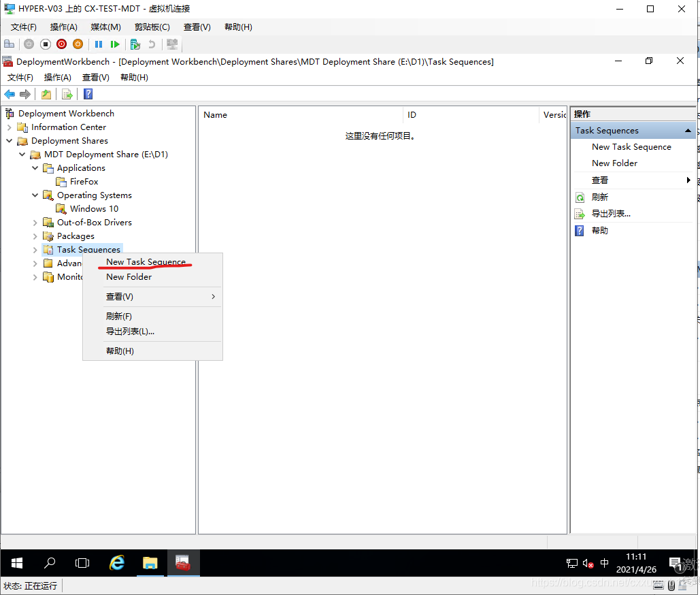The height and width of the screenshot is (595, 700).
Task: Expand Task Sequences tree node arrow
Action: pos(35,250)
